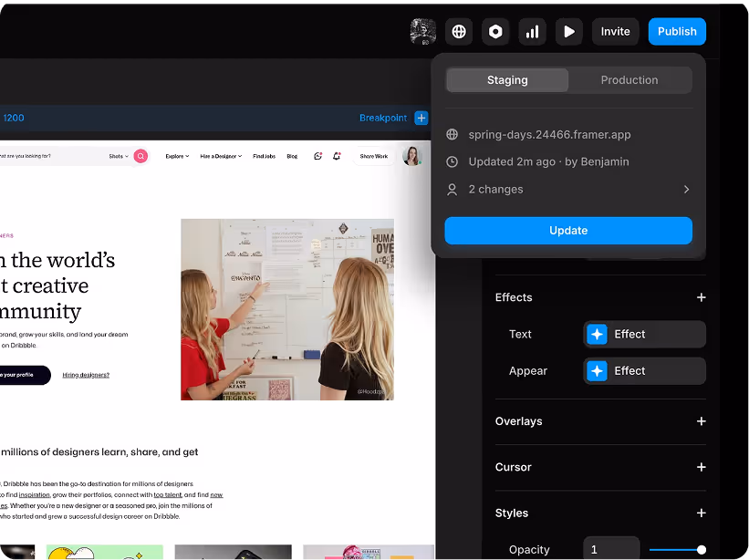Switch to the Production tab
The width and height of the screenshot is (749, 560).
tap(629, 80)
